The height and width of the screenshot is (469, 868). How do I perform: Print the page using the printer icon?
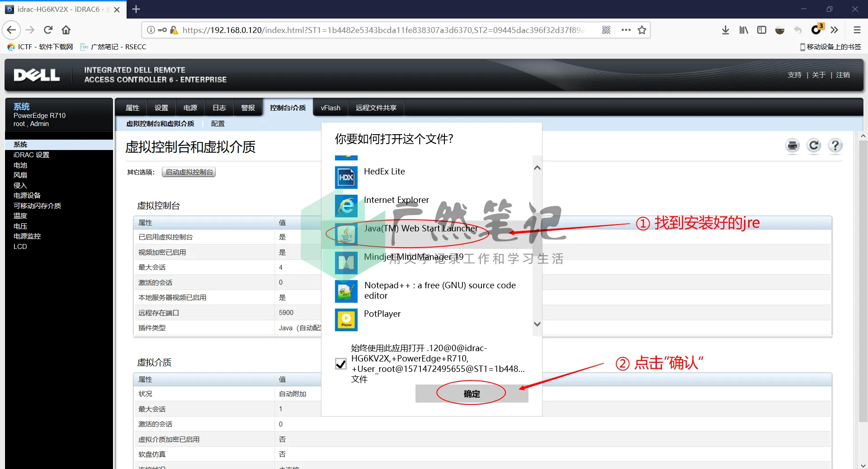point(793,145)
